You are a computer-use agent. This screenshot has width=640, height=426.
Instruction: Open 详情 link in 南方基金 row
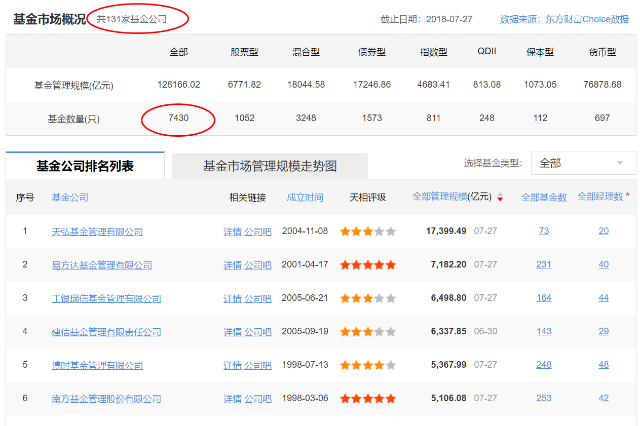pyautogui.click(x=233, y=399)
